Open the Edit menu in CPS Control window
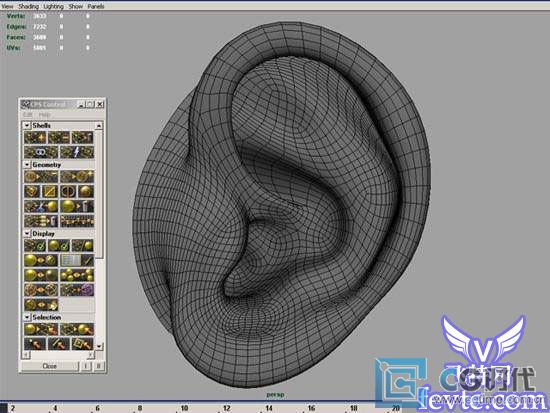This screenshot has width=550, height=413. click(x=27, y=114)
